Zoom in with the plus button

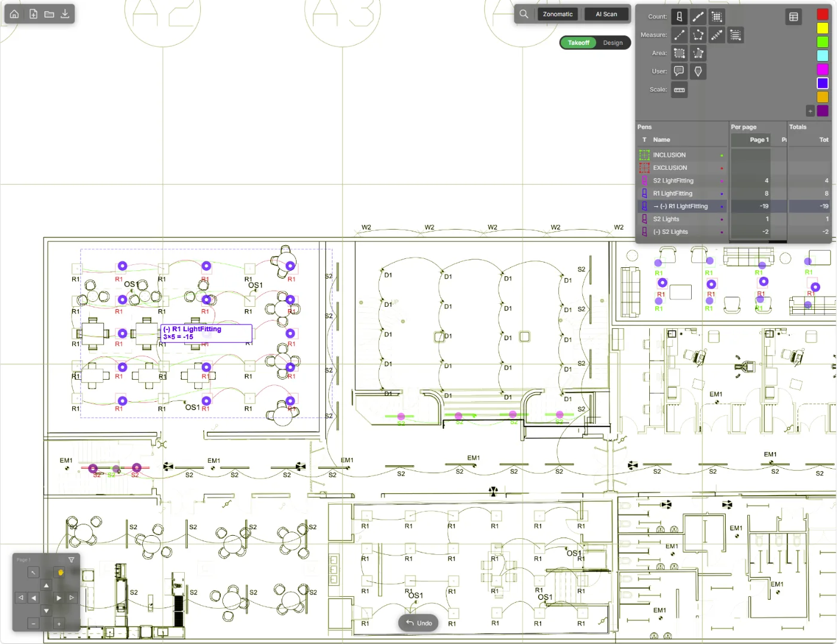click(59, 624)
